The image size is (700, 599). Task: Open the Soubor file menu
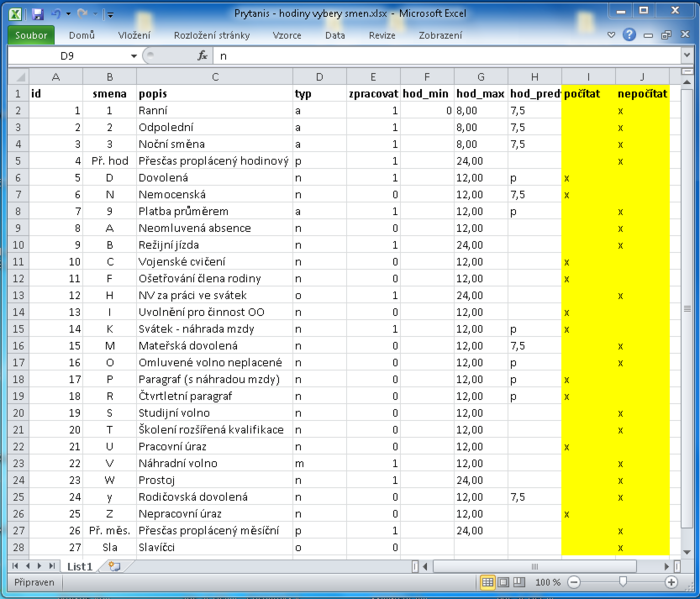click(31, 35)
